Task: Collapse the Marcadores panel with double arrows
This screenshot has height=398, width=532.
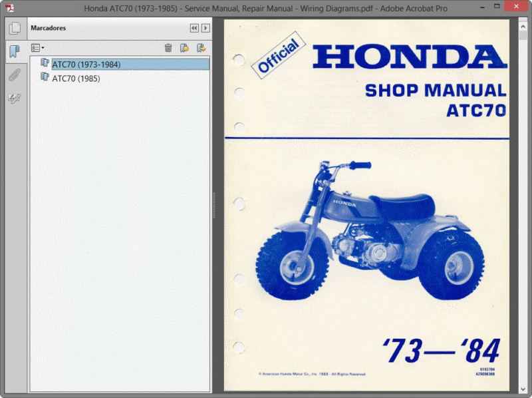Action: click(x=193, y=28)
